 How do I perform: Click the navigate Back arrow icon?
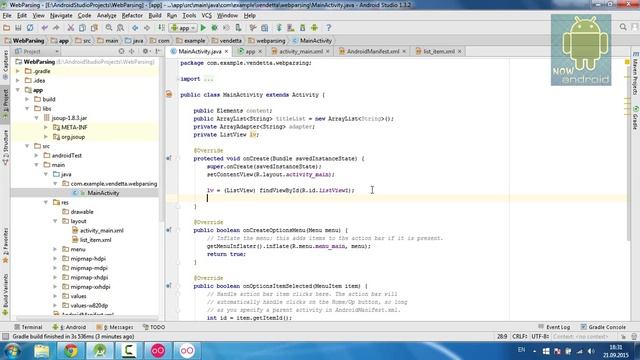pos(135,28)
